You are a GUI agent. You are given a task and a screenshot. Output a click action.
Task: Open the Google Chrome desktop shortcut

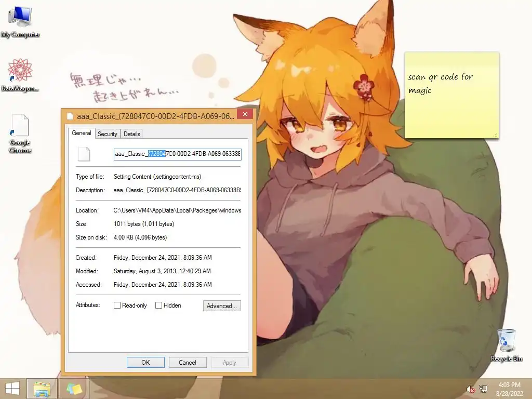coord(20,134)
